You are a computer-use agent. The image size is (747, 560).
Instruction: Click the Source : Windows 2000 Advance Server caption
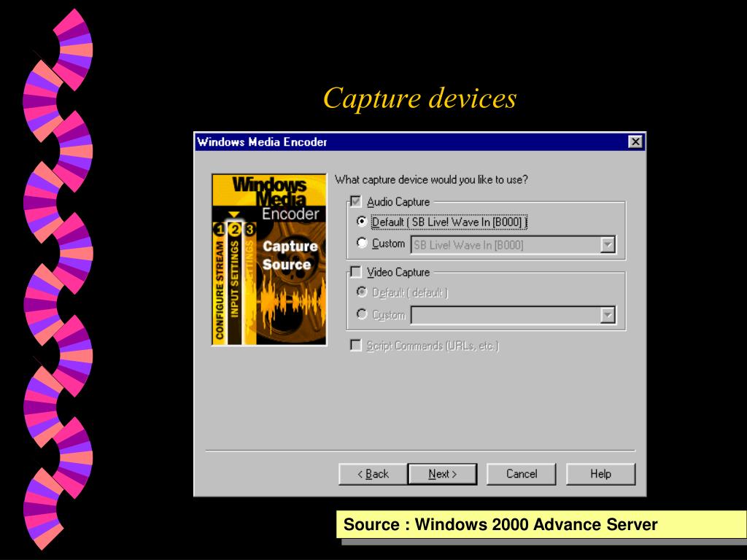click(500, 524)
